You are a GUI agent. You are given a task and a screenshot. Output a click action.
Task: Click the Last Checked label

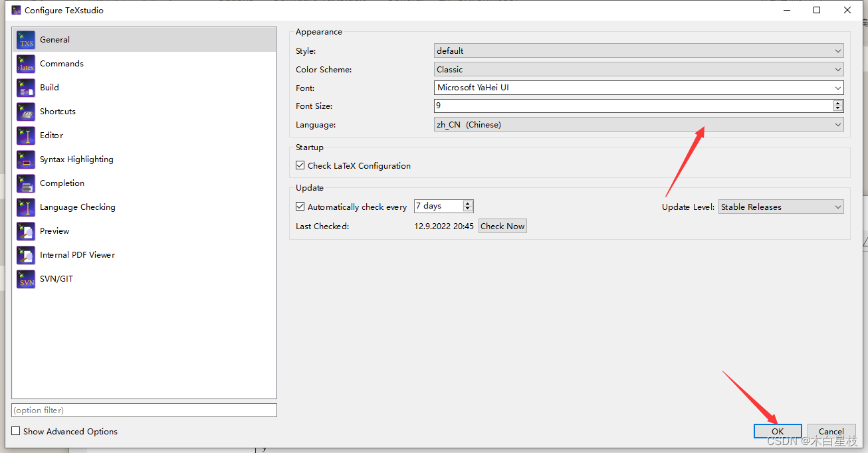[x=322, y=226]
